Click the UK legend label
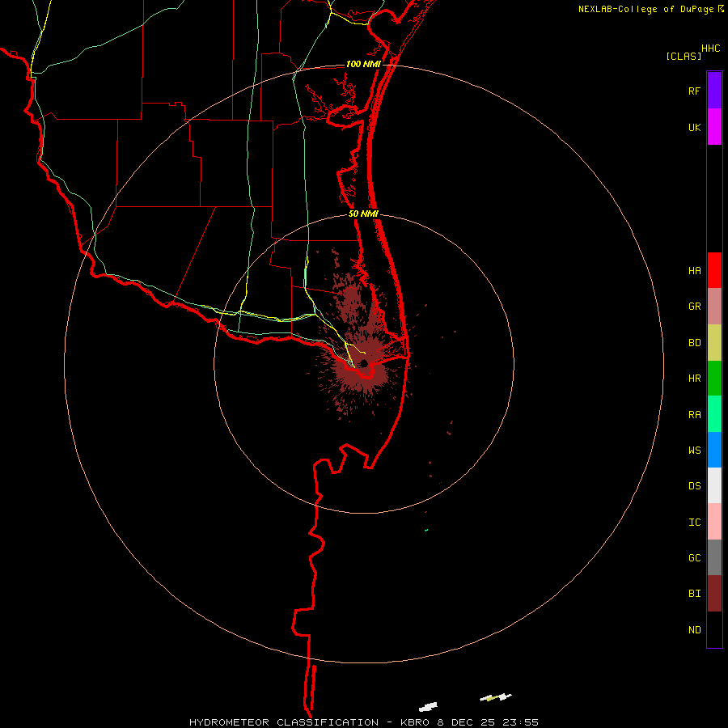This screenshot has height=728, width=728. (x=695, y=127)
